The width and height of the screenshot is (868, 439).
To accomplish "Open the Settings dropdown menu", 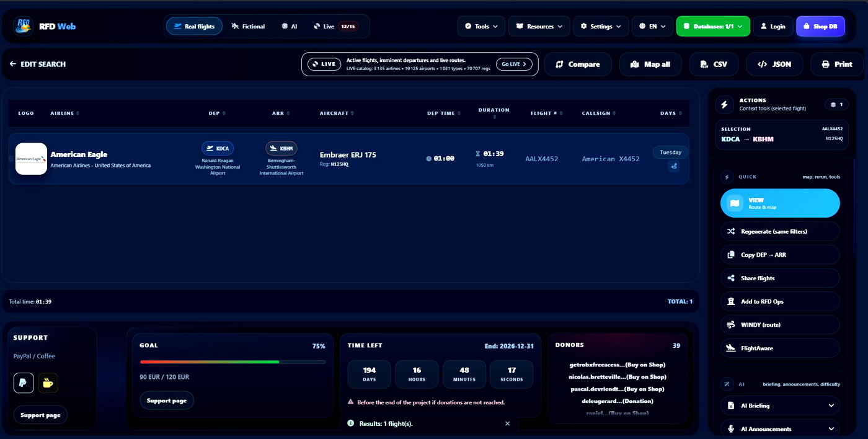I will pyautogui.click(x=601, y=27).
